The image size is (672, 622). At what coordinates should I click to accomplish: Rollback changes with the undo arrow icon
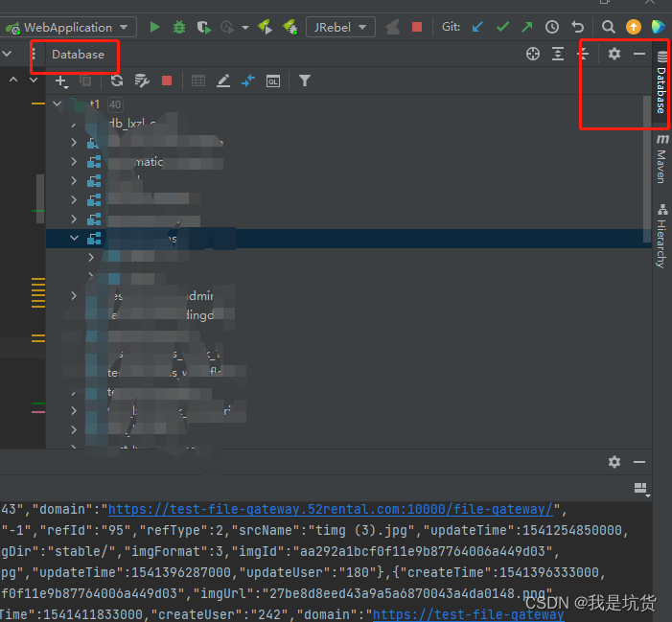pos(577,28)
